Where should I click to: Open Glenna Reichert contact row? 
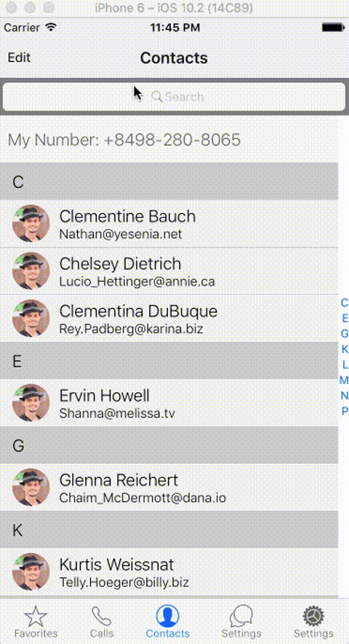169,487
